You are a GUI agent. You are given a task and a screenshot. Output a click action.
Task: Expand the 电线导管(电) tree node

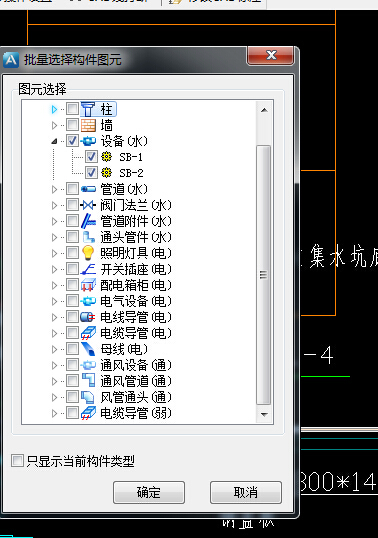pos(54,317)
